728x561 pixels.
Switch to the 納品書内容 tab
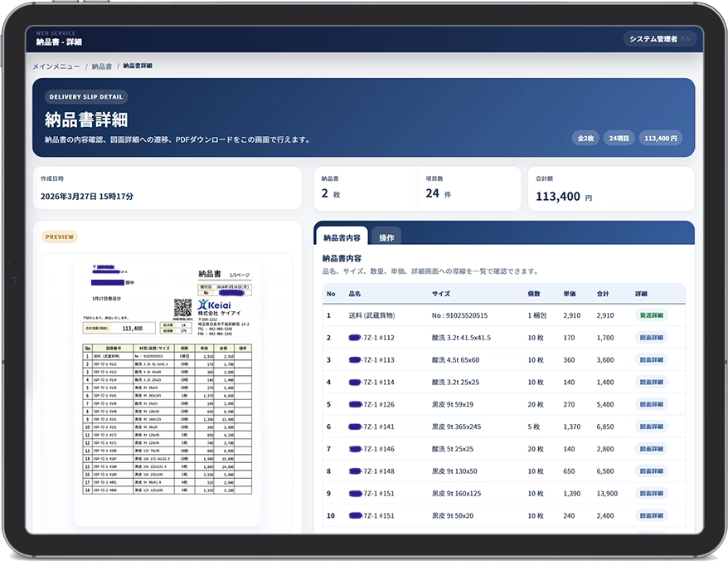[342, 237]
